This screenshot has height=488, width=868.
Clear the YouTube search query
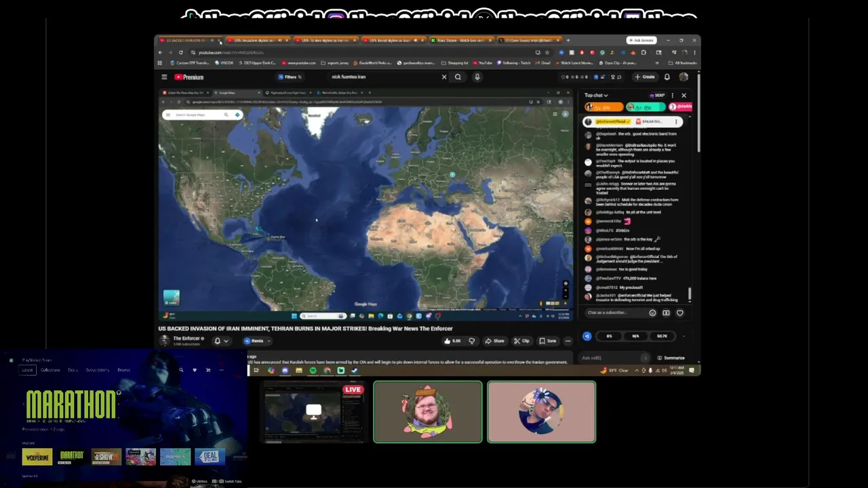coord(444,77)
